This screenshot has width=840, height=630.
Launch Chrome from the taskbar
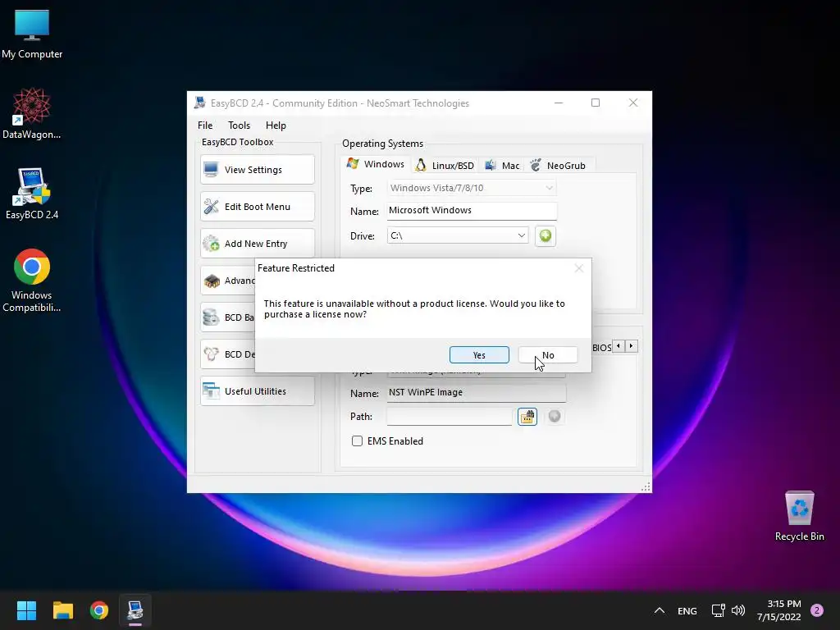click(x=99, y=610)
